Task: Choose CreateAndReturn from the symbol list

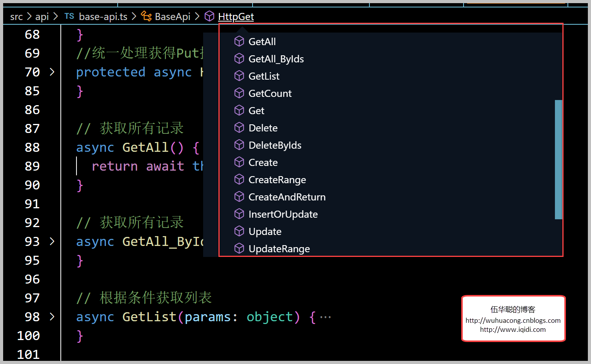Action: point(287,197)
